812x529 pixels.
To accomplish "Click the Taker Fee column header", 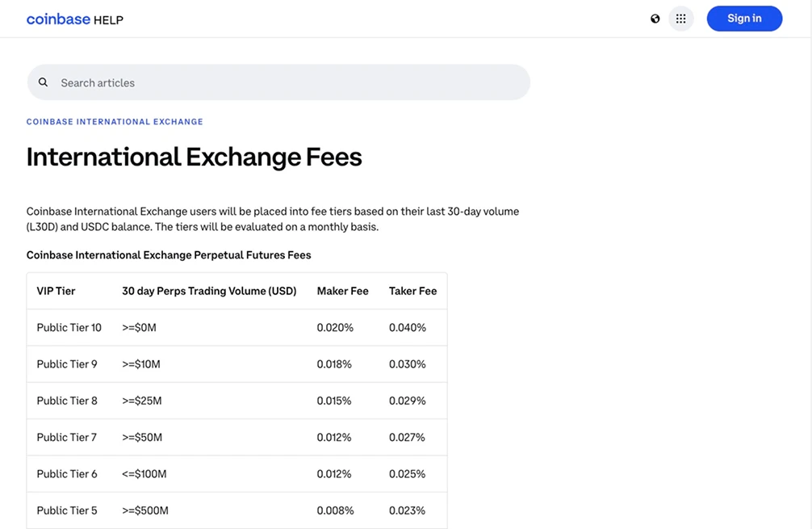I will tap(412, 290).
